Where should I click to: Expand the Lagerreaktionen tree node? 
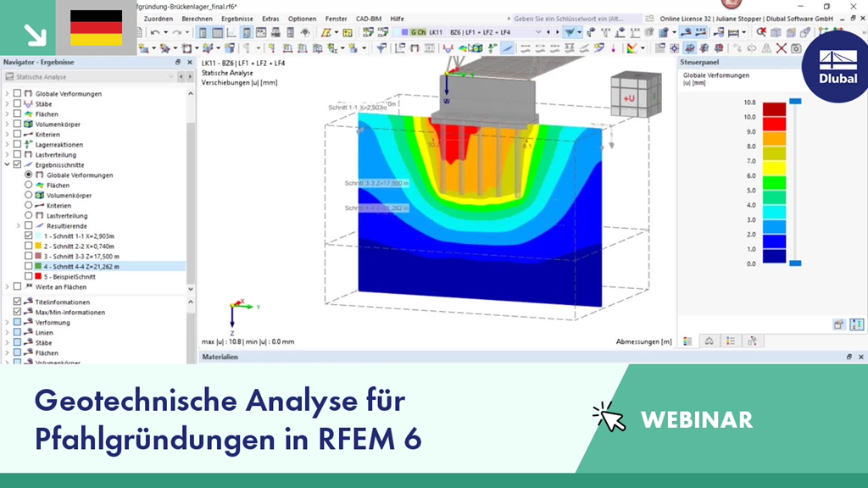[7, 144]
